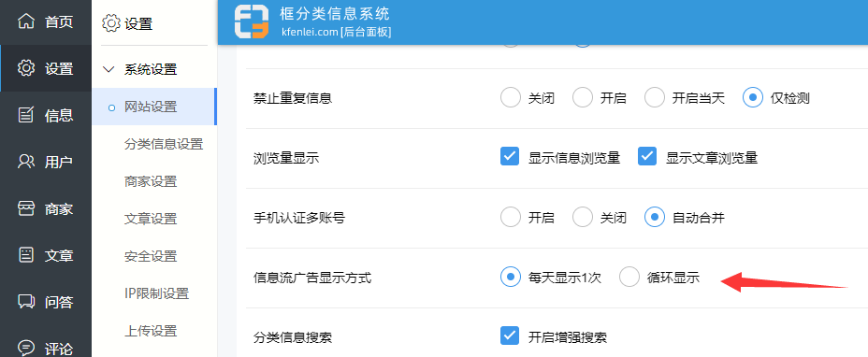Open the 信息 document icon
Screen dimensions: 868x357
point(25,115)
